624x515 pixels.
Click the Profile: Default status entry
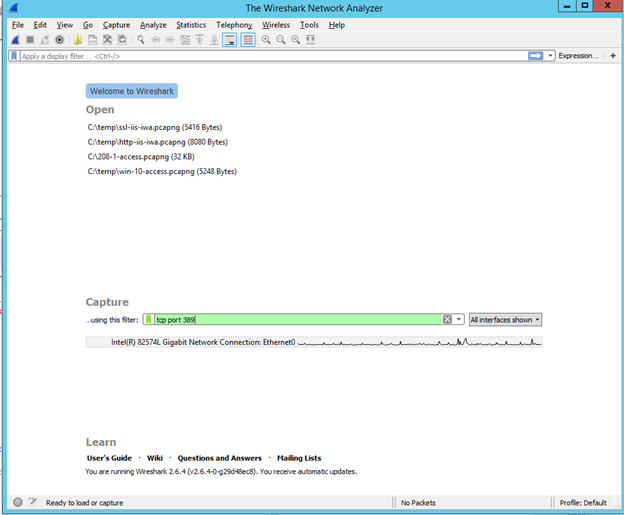583,503
